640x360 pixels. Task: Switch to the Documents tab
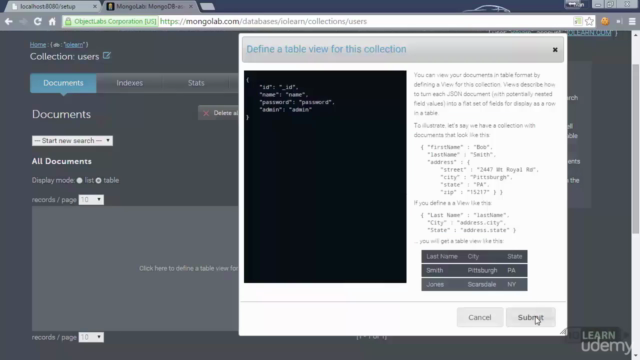coord(63,83)
